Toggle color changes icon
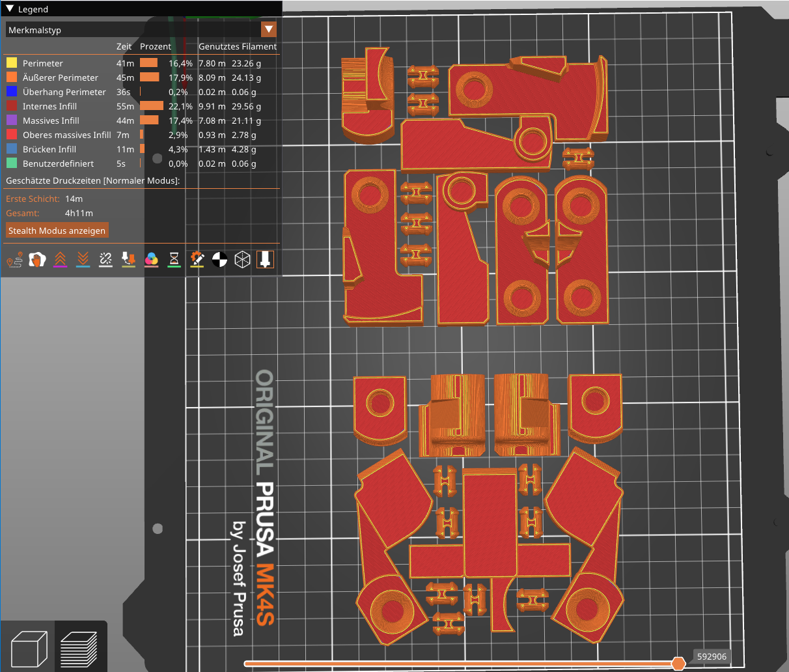The width and height of the screenshot is (789, 672). [x=151, y=260]
